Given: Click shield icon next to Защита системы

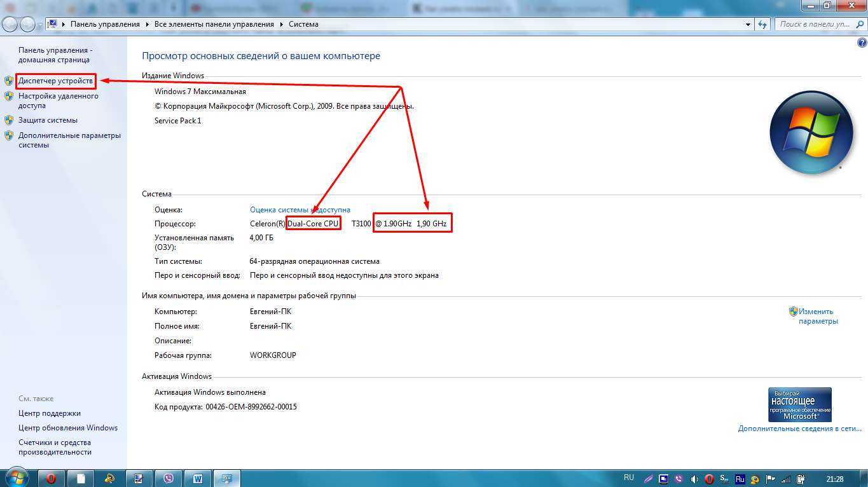Looking at the screenshot, I should [9, 120].
